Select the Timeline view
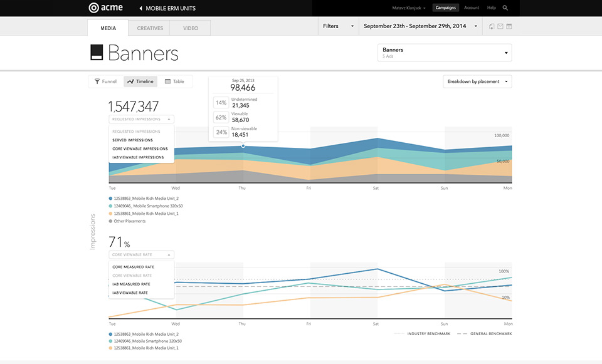 coord(140,81)
